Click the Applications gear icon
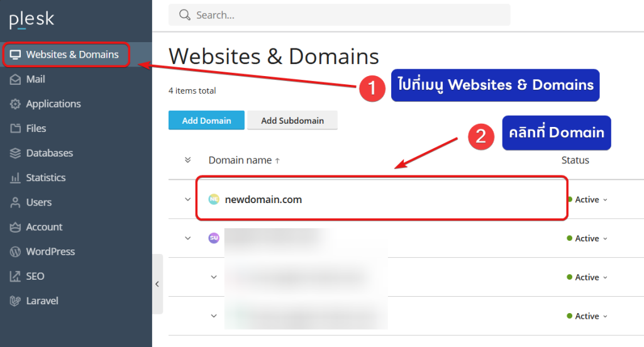Image resolution: width=644 pixels, height=347 pixels. 15,104
